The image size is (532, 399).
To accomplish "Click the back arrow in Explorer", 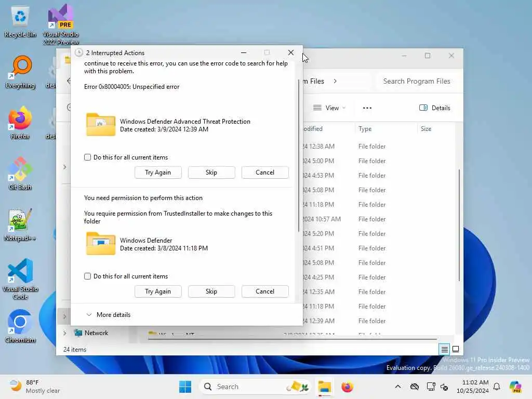I will pos(69,81).
